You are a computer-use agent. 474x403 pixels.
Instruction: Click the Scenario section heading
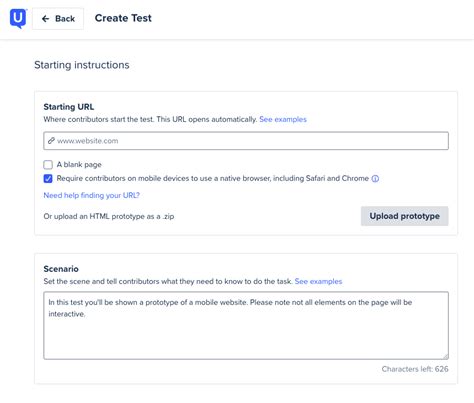coord(61,269)
